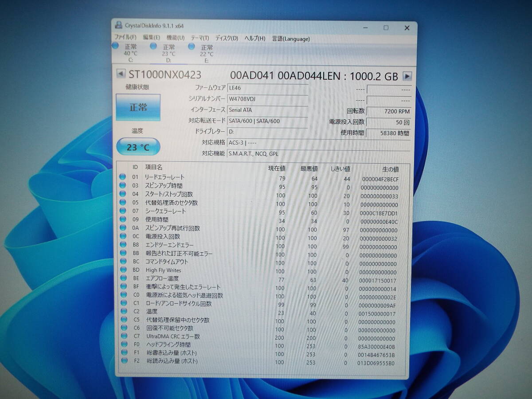Click status icon for ID 0C 電源投入回数 row
The image size is (532, 399).
tap(123, 236)
